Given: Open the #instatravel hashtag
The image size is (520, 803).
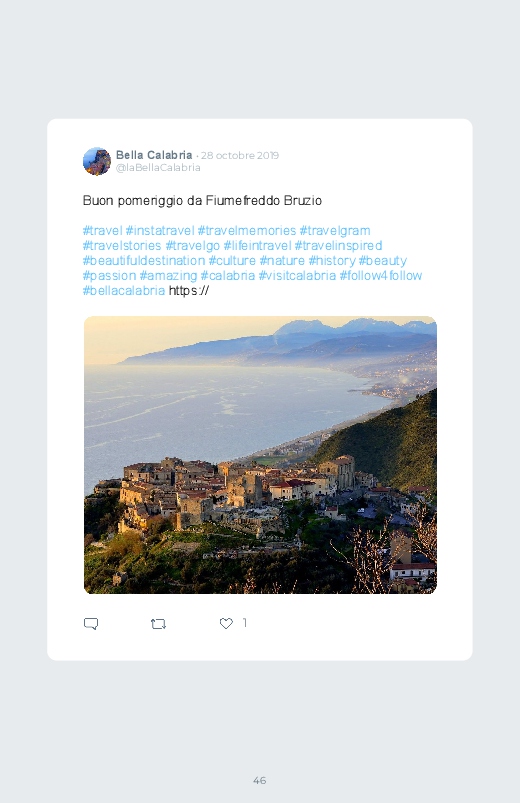Looking at the screenshot, I should coord(160,230).
